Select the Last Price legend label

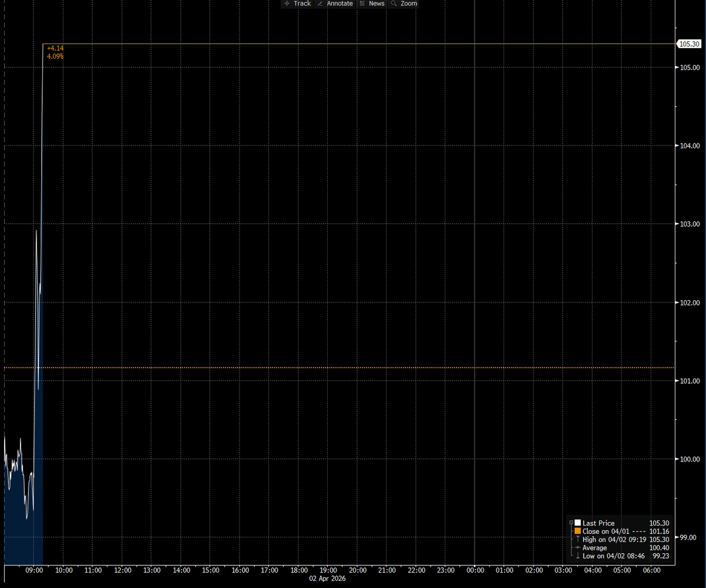pos(598,523)
